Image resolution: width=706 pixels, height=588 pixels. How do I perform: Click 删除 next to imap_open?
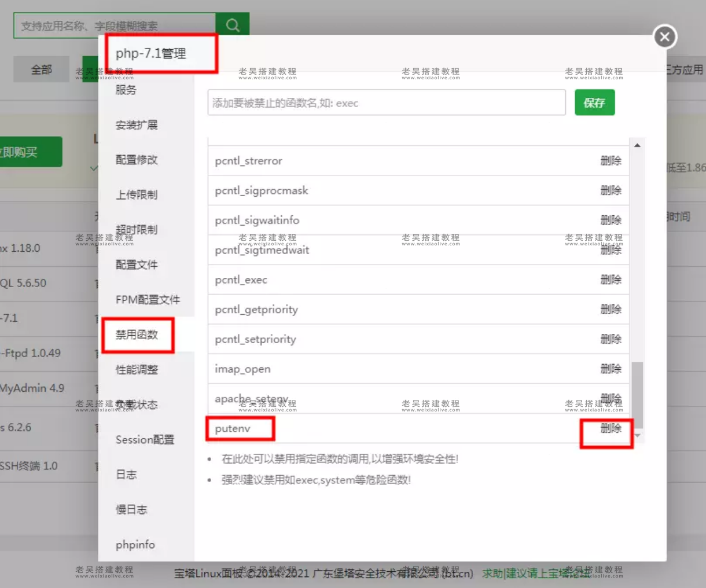(611, 369)
